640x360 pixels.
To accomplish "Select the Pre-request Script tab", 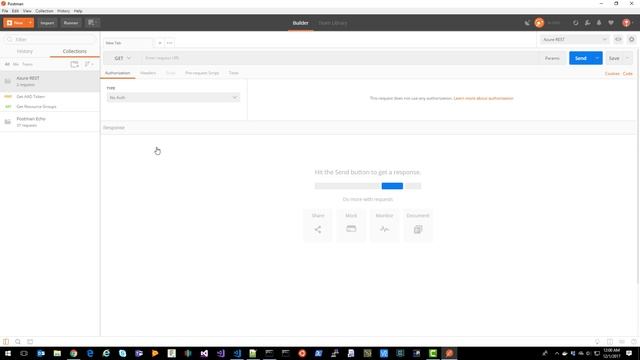I will tap(202, 73).
